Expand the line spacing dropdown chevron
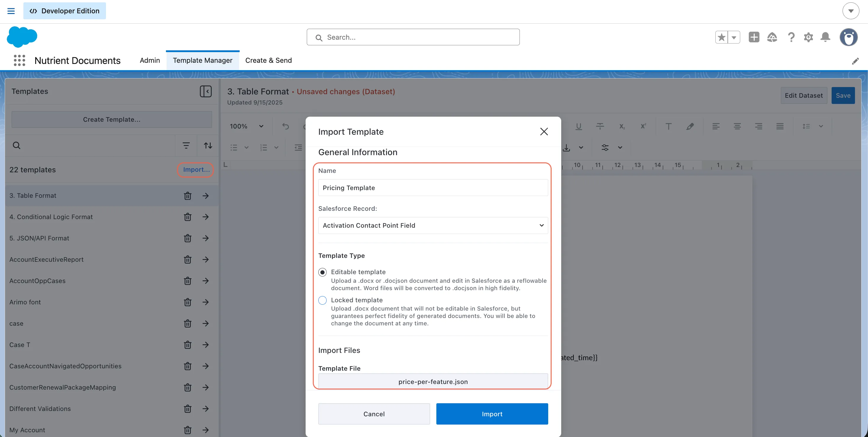 pos(821,126)
